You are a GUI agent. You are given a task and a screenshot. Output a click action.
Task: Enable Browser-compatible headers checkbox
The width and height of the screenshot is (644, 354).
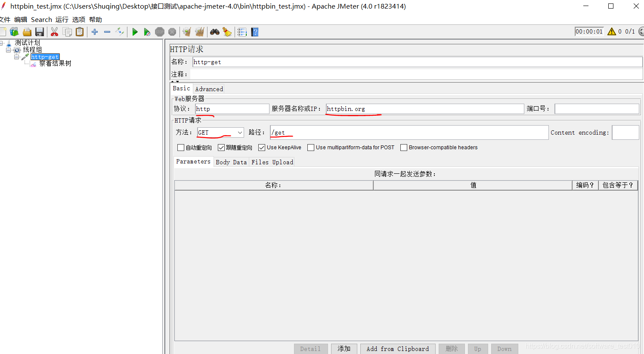click(x=404, y=148)
